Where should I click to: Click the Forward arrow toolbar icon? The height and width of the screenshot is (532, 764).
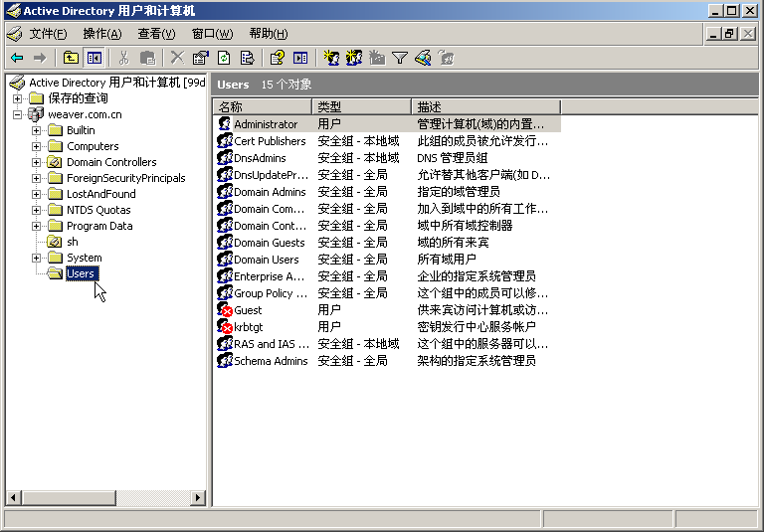(40, 58)
